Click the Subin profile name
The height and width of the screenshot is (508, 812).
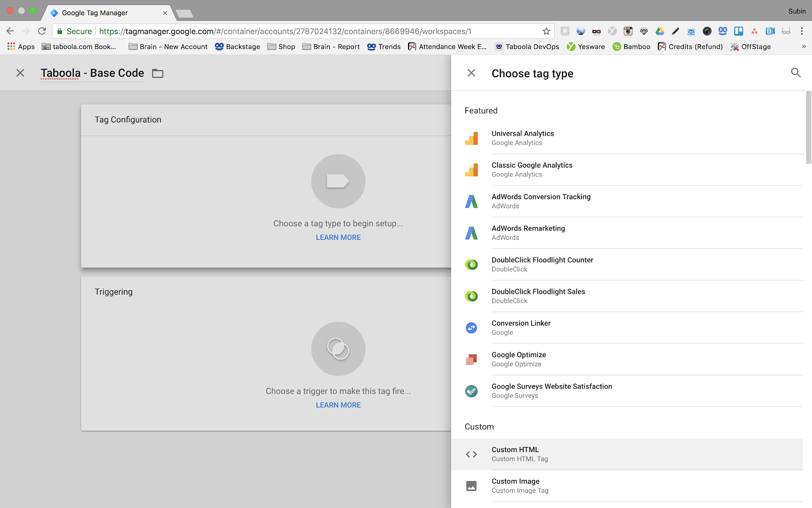tap(797, 11)
